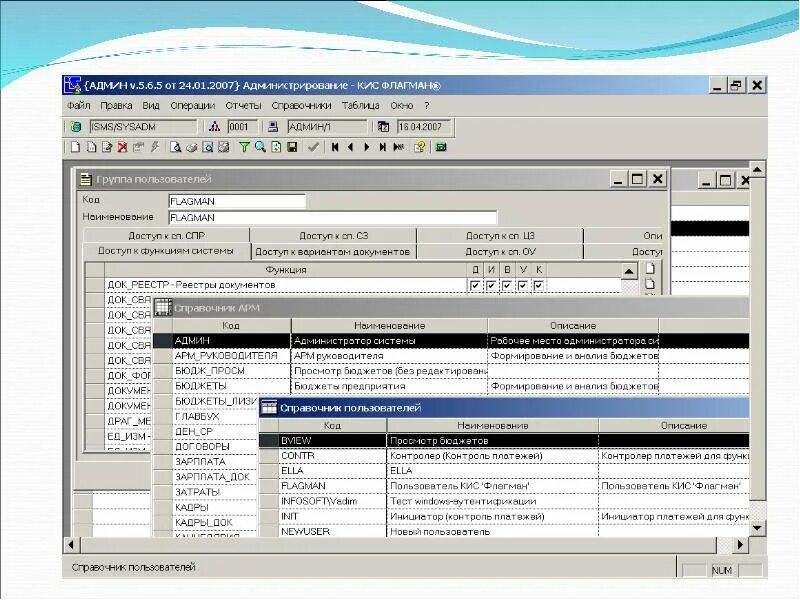Click Наименование column header in Справочник АРМ

(389, 326)
